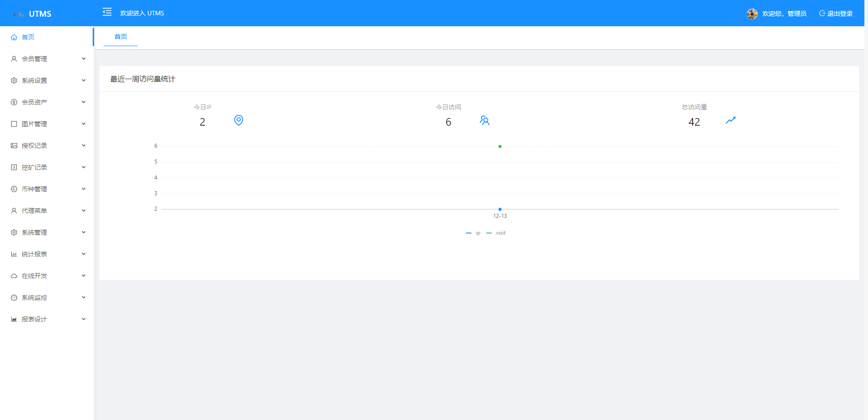Click the gear icon beside 系统设置

coord(14,80)
